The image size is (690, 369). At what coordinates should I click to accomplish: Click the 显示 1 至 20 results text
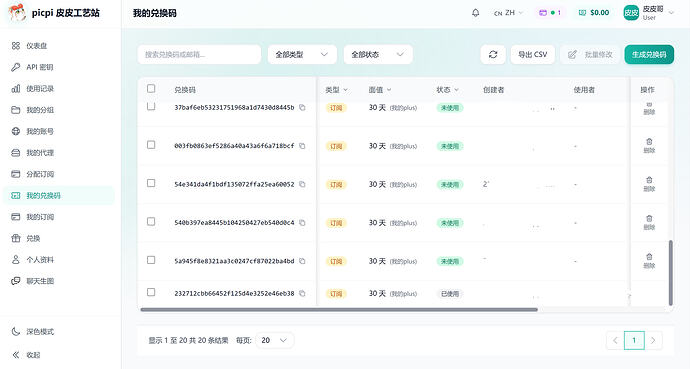pyautogui.click(x=188, y=340)
